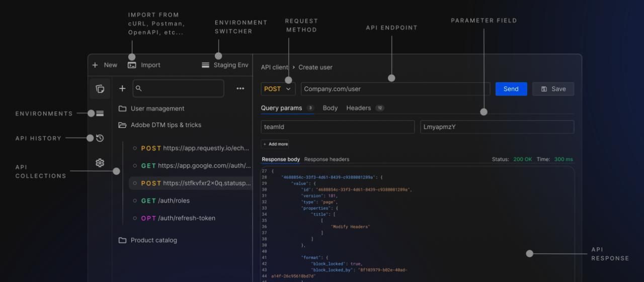Click the New request plus button
Viewport: 644px width, 282px height.
pos(105,65)
